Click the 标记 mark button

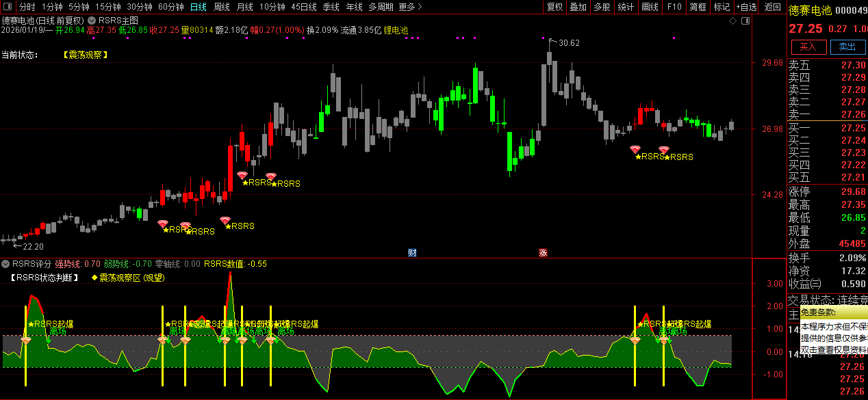coord(722,7)
